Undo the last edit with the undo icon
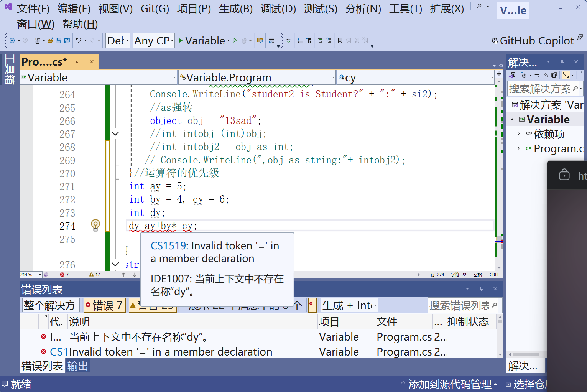The image size is (587, 392). click(x=79, y=40)
